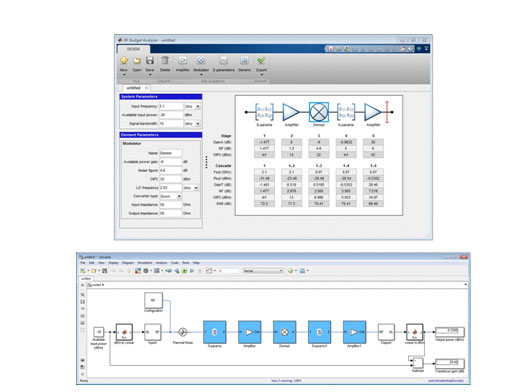
Task: Select the Subtract block in Simulink
Action: (x=418, y=363)
